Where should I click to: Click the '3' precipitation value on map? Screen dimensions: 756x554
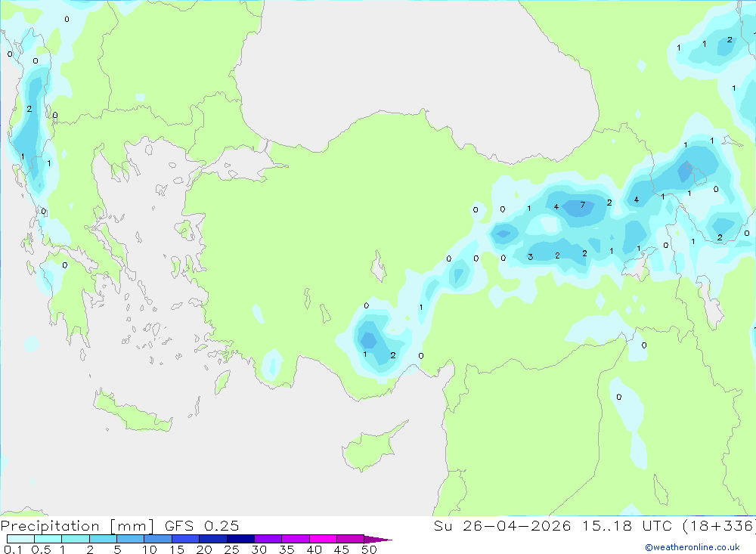coord(531,257)
